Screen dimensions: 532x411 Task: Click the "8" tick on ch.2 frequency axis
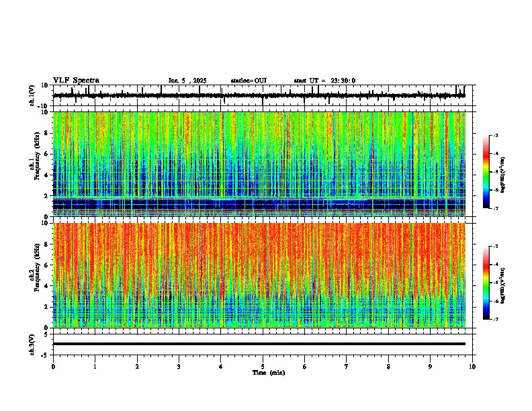[x=47, y=244]
